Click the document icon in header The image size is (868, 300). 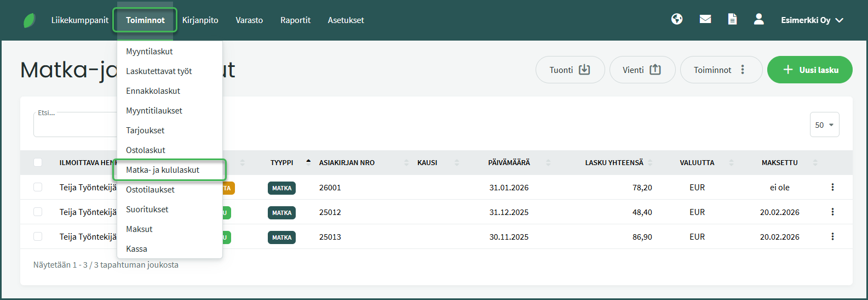coord(732,20)
